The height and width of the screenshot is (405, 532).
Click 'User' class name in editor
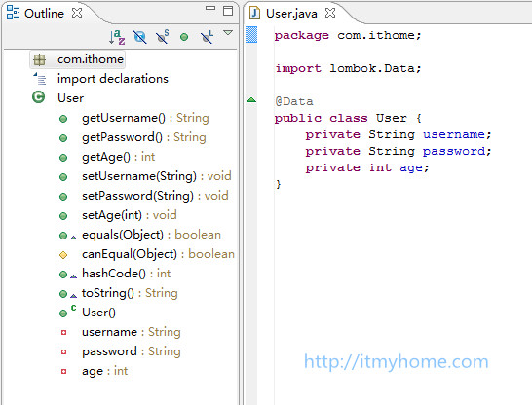391,118
